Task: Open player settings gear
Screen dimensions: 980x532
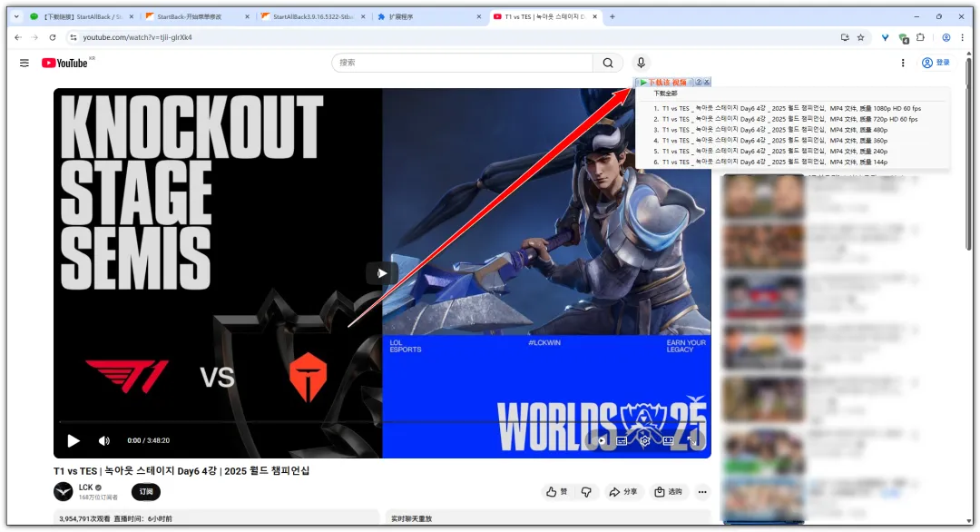Action: 645,440
